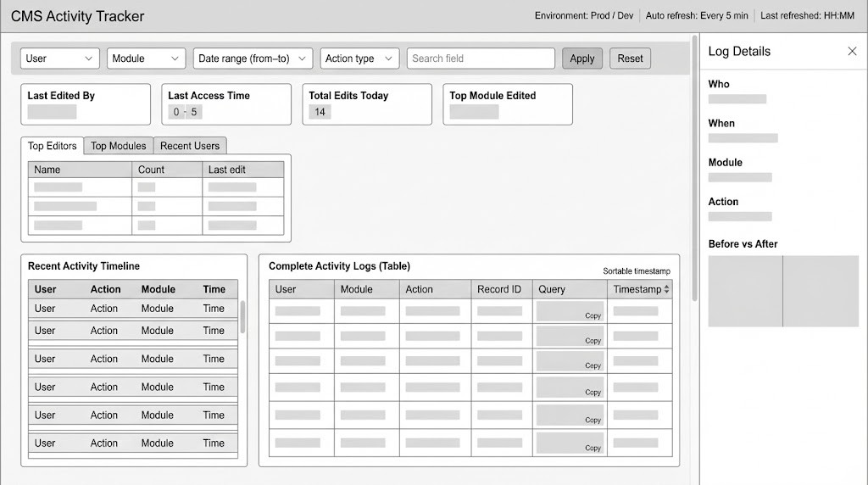Click the Count header in Top Editors
Image resolution: width=868 pixels, height=485 pixels.
167,170
